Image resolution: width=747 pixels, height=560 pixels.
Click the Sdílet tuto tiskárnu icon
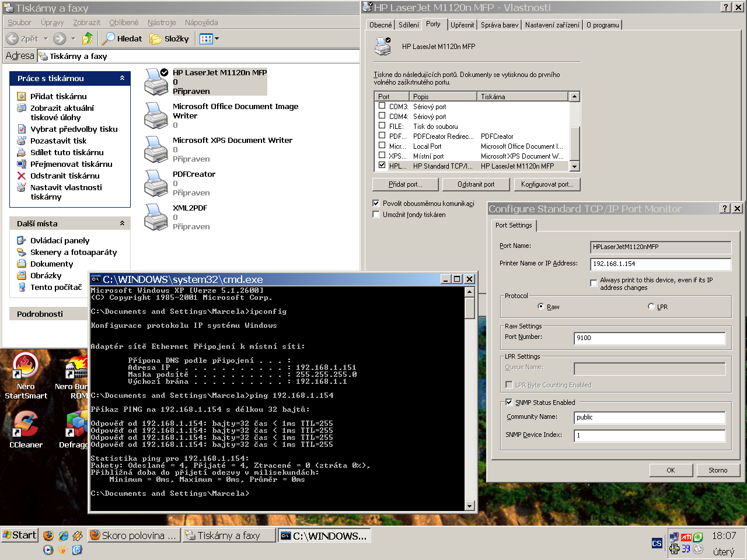pos(22,152)
